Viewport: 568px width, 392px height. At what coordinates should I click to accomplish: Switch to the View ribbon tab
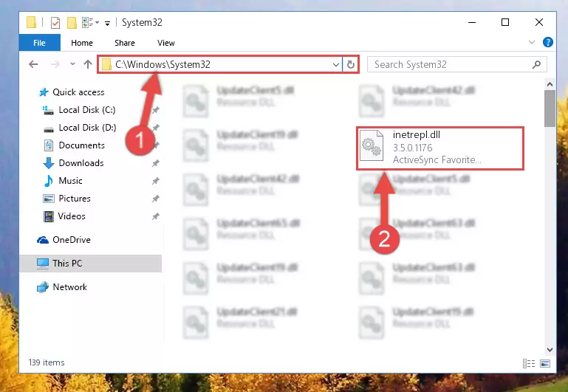pos(166,43)
